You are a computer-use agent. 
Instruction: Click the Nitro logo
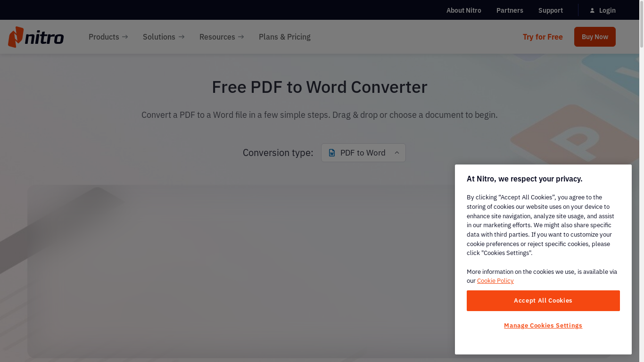[x=36, y=37]
